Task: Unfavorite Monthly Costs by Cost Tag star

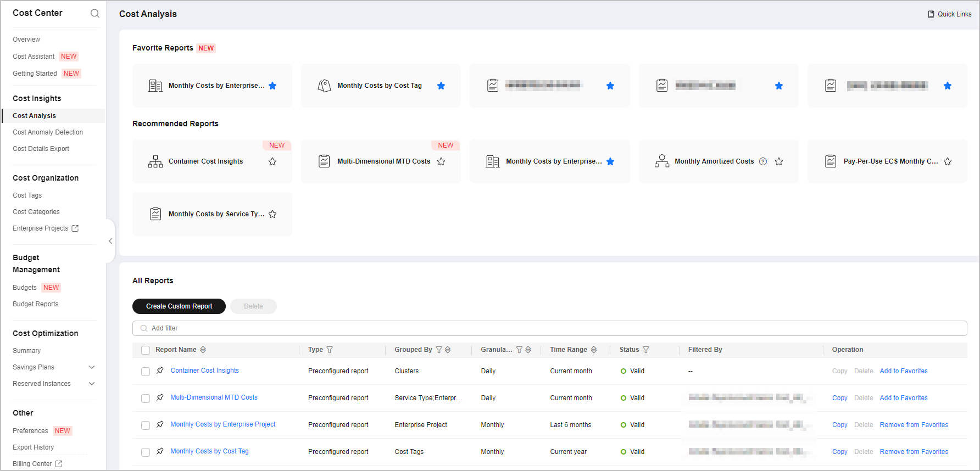Action: pos(441,86)
